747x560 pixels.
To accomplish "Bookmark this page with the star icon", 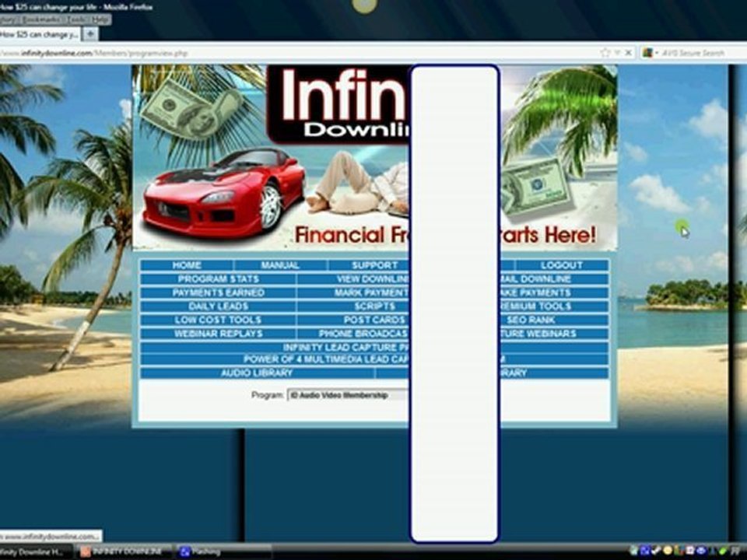I will click(x=605, y=52).
